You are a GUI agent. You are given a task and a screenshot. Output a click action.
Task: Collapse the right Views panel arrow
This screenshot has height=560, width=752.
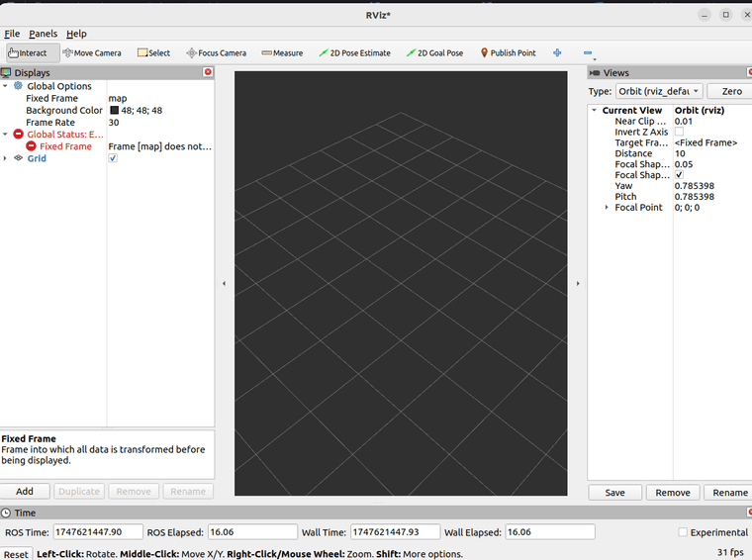(578, 283)
